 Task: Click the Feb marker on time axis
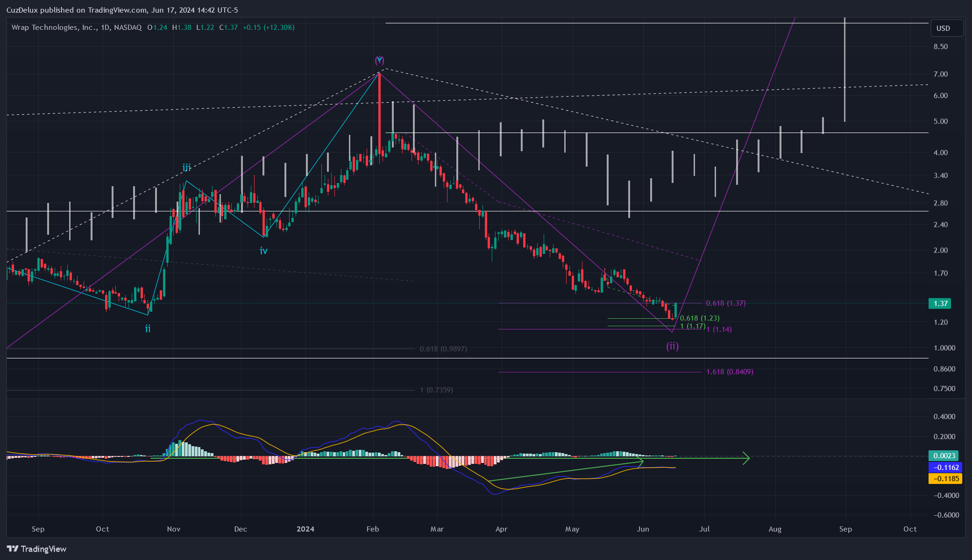click(373, 529)
